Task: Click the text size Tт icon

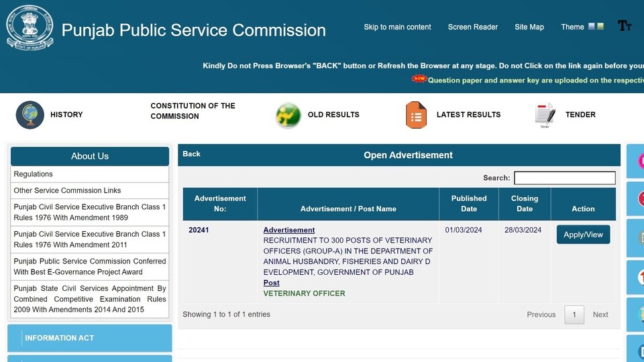Action: click(625, 26)
